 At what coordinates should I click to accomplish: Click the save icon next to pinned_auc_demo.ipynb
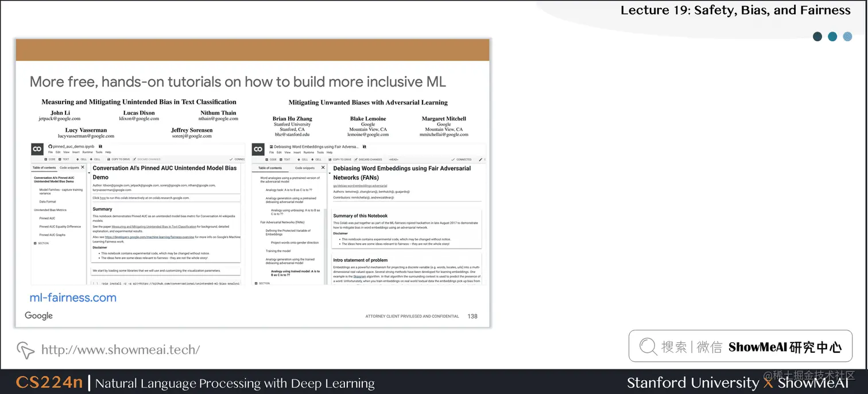[x=100, y=147]
